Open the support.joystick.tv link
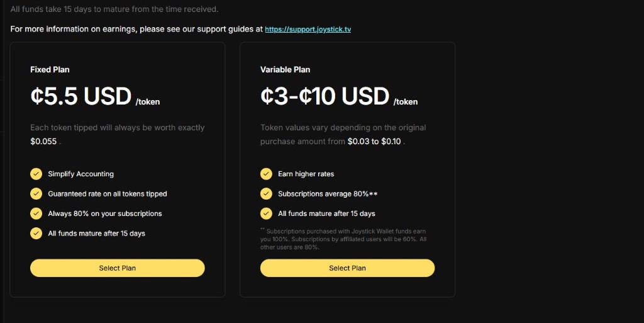Screen dimensions: 644x323 point(308,29)
